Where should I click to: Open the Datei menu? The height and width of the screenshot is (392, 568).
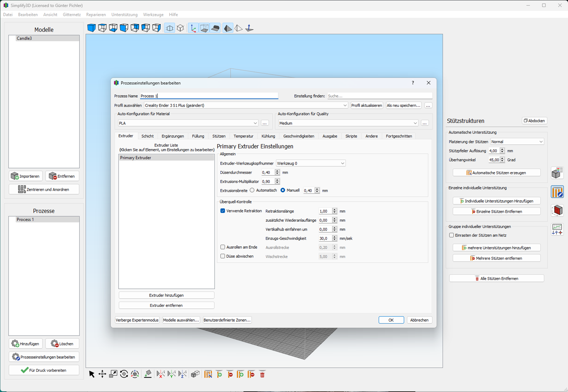click(x=8, y=15)
